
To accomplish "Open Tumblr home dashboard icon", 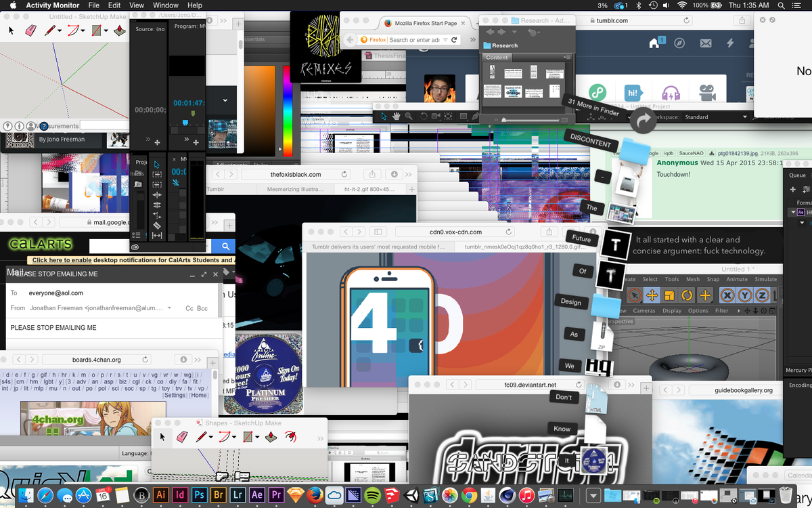I will click(x=654, y=43).
